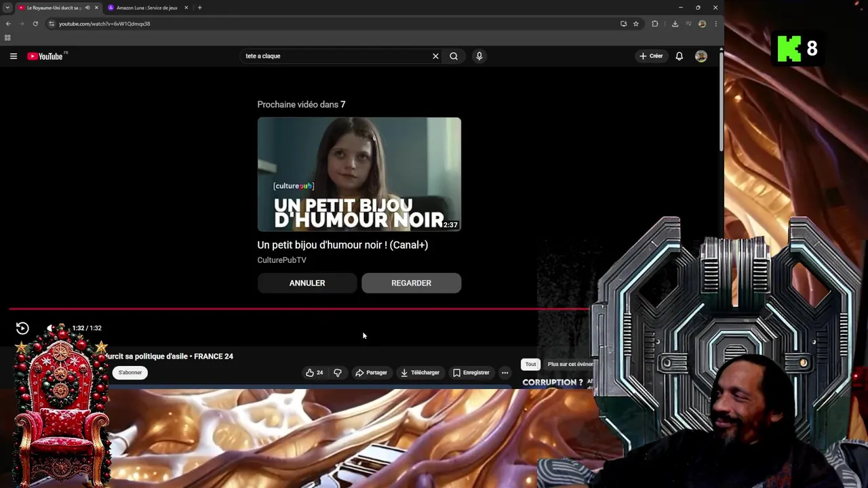This screenshot has height=488, width=868.
Task: Click the 1:32 / 1:32 time display
Action: [87, 328]
